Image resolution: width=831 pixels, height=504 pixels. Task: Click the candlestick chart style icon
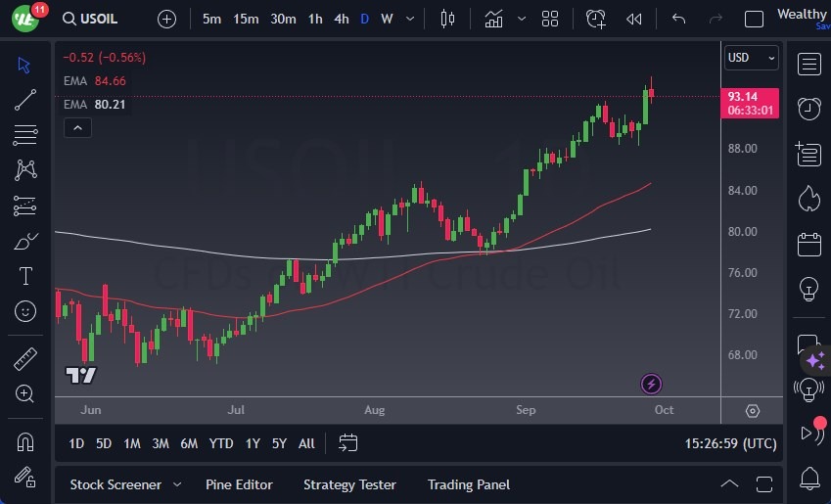(x=448, y=19)
